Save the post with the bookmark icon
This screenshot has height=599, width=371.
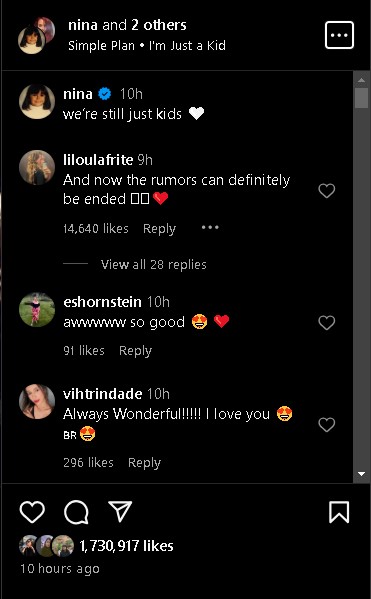pyautogui.click(x=339, y=512)
